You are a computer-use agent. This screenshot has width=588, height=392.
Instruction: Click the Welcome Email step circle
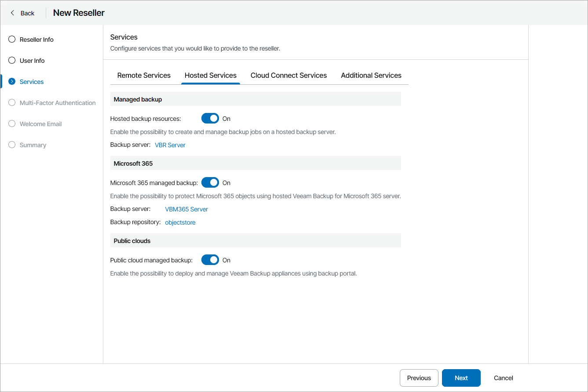pyautogui.click(x=11, y=123)
